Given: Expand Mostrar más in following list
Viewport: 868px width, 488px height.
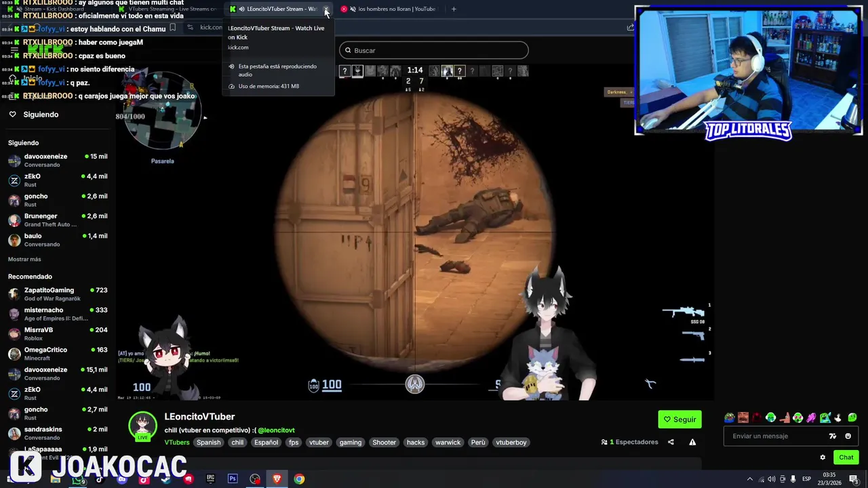Looking at the screenshot, I should [24, 259].
